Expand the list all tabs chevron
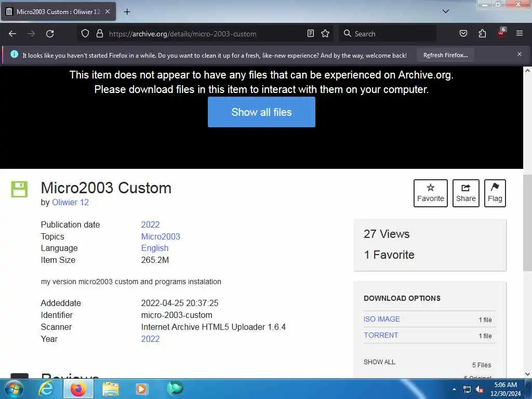 445,11
